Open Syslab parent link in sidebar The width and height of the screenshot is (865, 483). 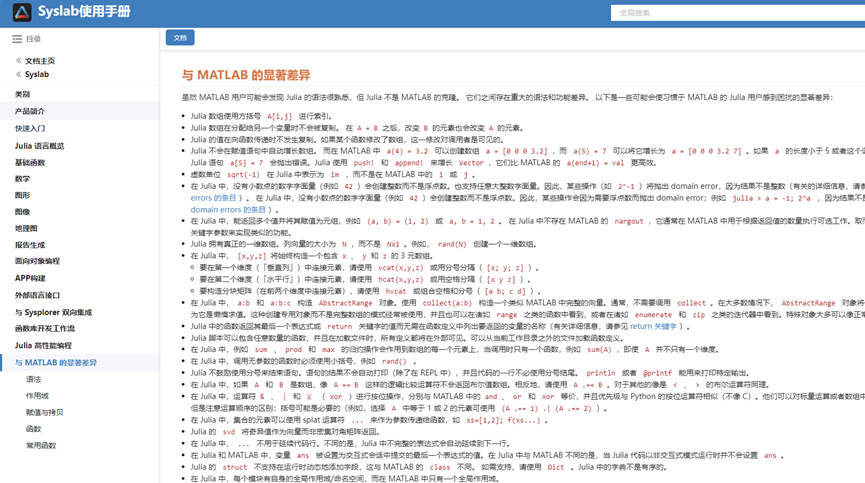coord(37,74)
